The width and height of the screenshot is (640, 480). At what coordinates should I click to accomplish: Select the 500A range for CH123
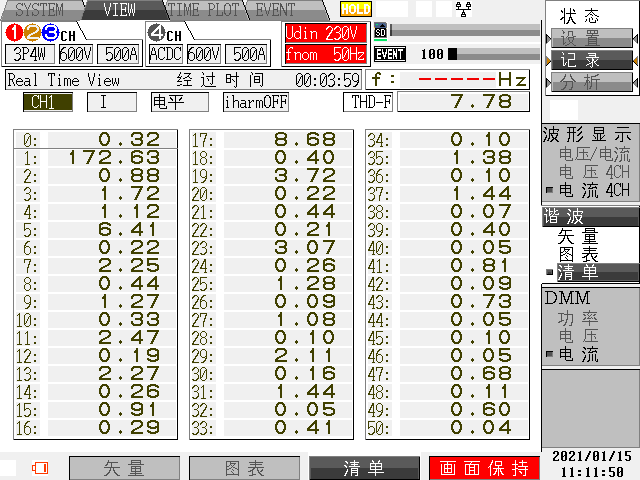[120, 54]
